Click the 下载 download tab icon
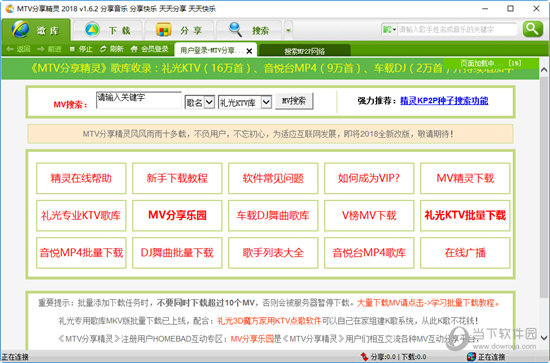This screenshot has height=363, width=550. tap(92, 30)
